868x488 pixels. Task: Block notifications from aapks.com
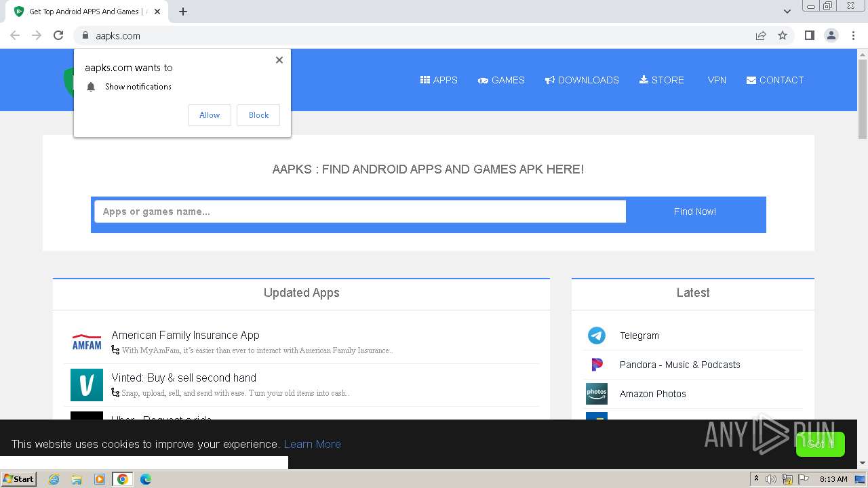[x=258, y=115]
